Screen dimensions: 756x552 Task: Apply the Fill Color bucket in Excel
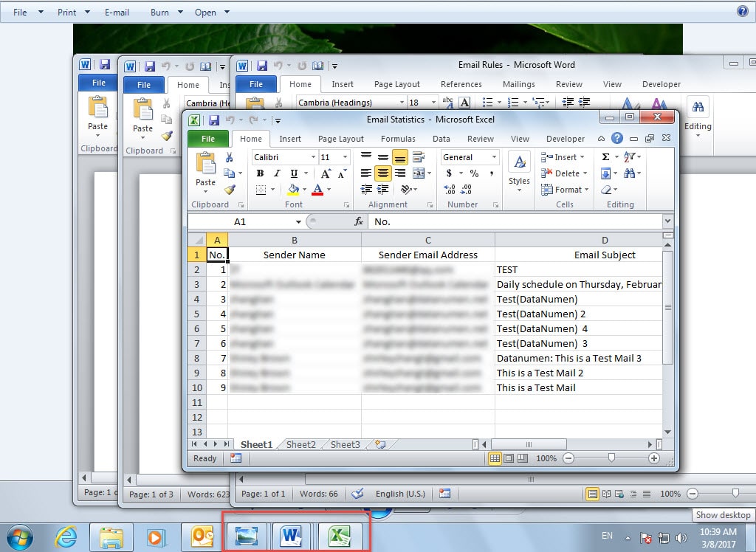pos(293,190)
